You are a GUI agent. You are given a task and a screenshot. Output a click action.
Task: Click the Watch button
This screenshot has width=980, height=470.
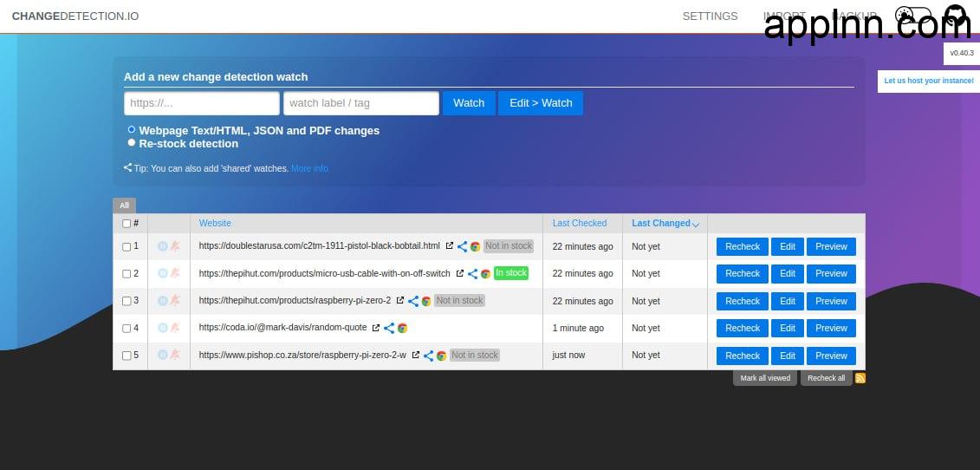(469, 103)
